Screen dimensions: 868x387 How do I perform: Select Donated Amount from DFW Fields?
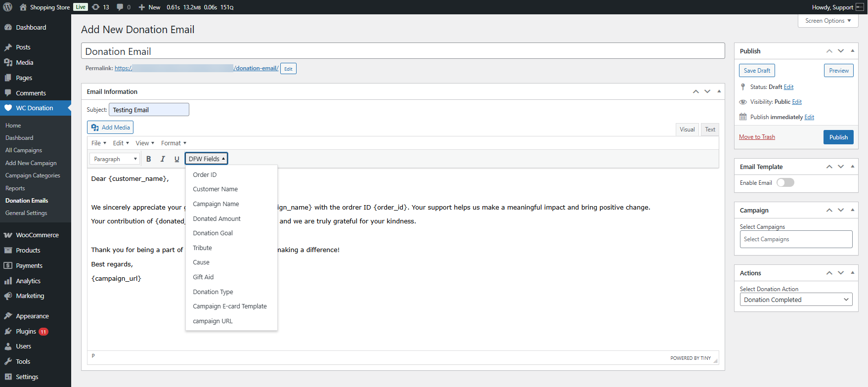tap(217, 218)
